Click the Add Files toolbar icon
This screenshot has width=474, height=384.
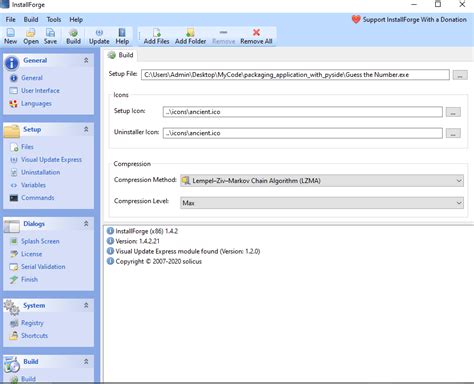point(156,33)
